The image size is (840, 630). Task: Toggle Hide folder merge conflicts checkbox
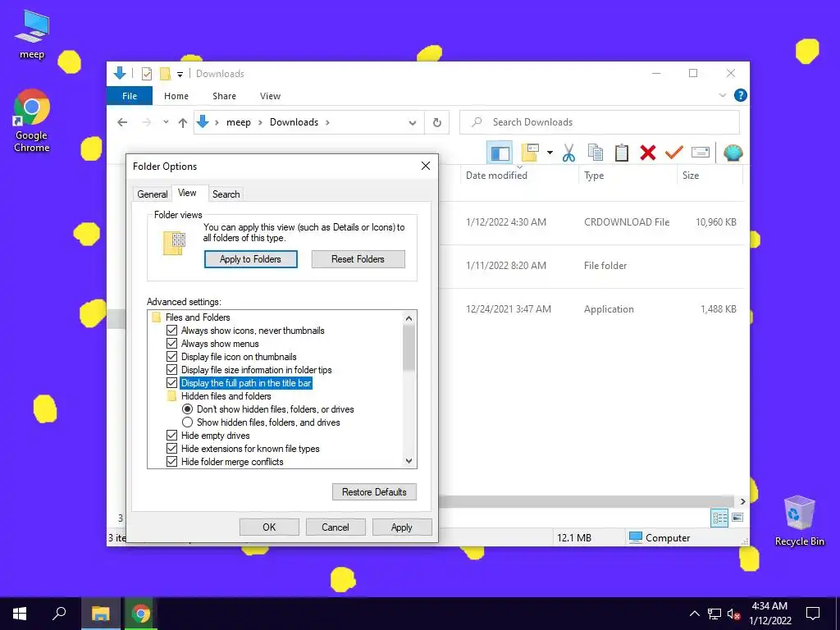pyautogui.click(x=172, y=462)
